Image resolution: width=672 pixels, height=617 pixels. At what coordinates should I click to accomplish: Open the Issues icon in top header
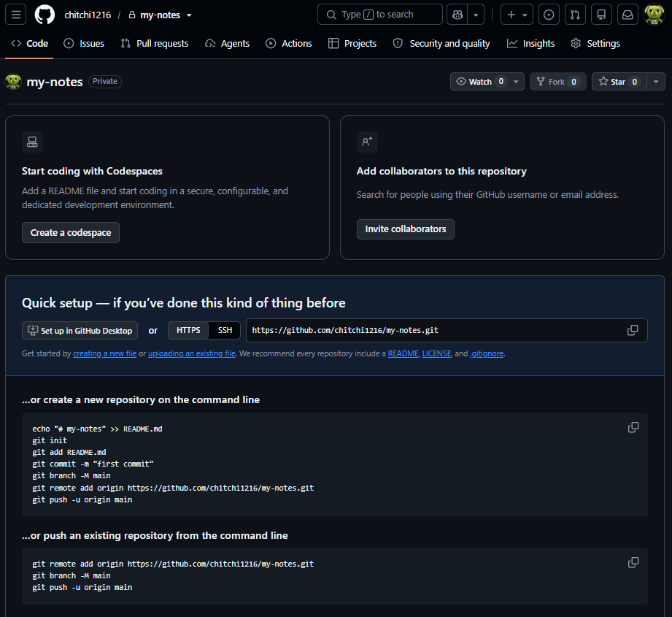coord(549,15)
